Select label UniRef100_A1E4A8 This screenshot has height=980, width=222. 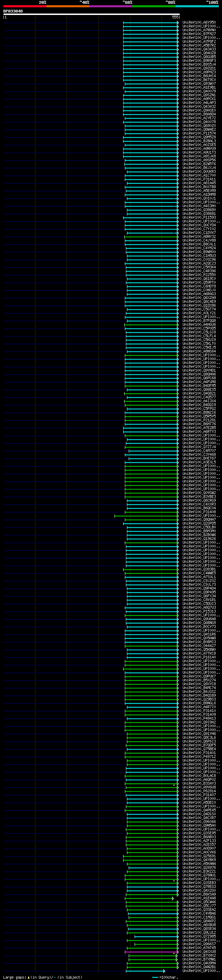point(199,898)
